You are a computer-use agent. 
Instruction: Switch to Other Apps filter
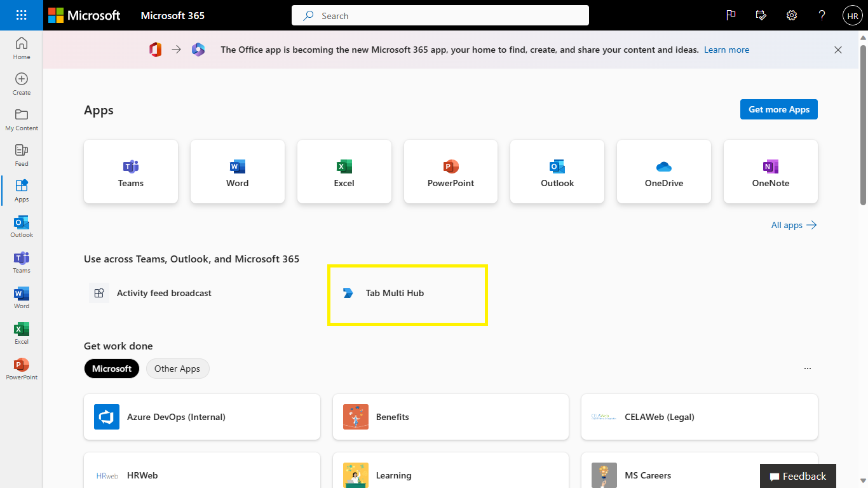click(177, 369)
